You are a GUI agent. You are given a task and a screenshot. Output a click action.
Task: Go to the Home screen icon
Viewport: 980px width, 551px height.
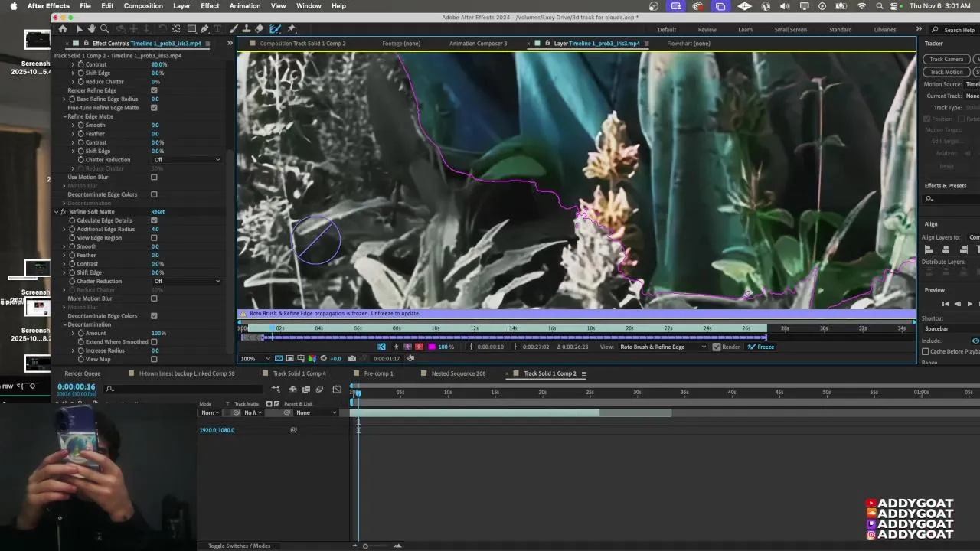tap(63, 29)
